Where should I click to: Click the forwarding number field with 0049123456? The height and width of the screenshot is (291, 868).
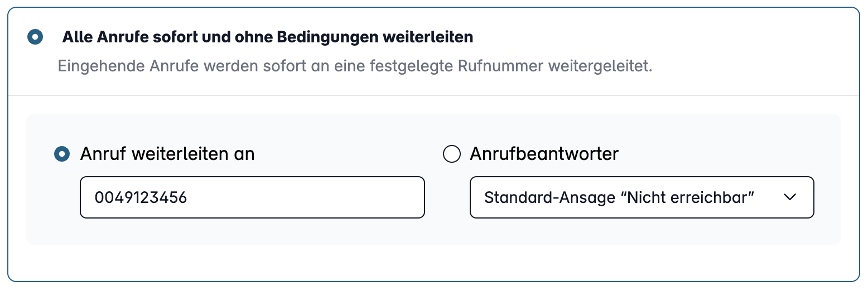(x=253, y=197)
